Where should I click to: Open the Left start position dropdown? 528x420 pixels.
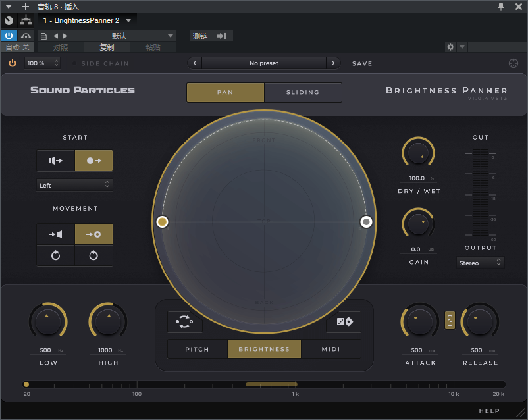[74, 185]
